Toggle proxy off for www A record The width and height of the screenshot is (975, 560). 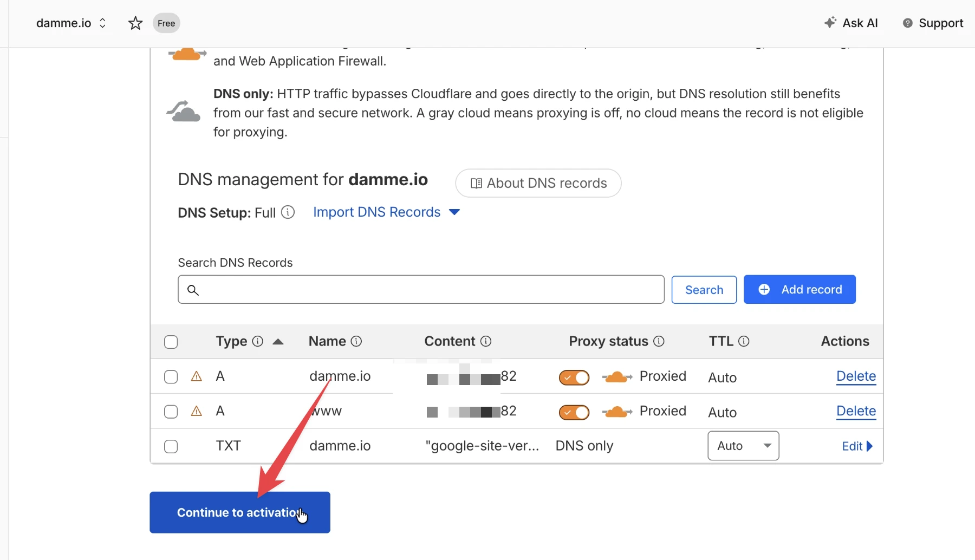pos(574,413)
